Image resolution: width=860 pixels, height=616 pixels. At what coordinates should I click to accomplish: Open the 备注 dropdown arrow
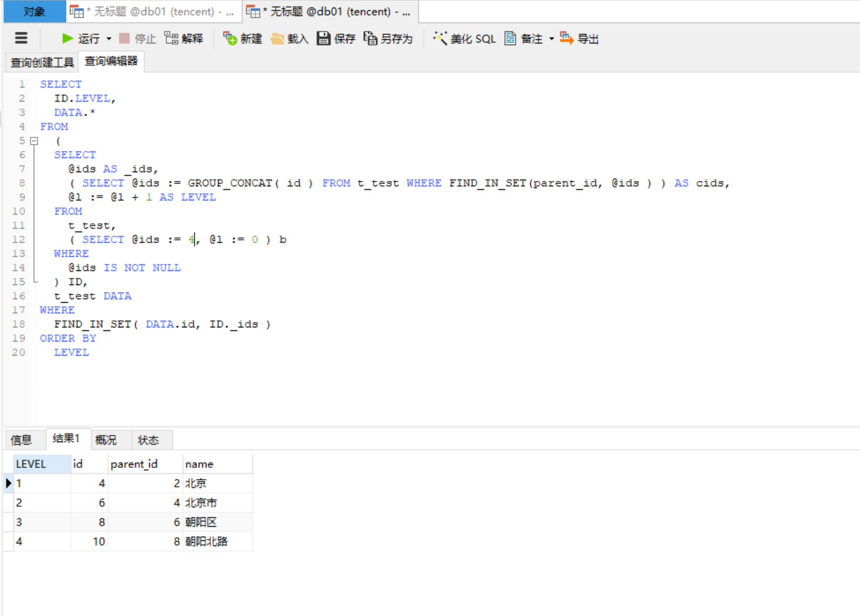(551, 39)
